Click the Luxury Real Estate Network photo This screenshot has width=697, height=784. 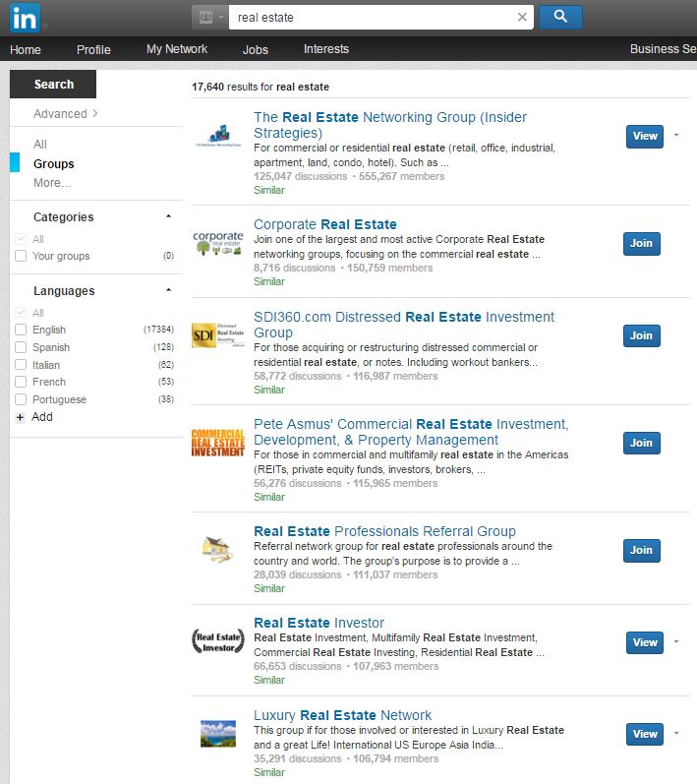point(218,734)
